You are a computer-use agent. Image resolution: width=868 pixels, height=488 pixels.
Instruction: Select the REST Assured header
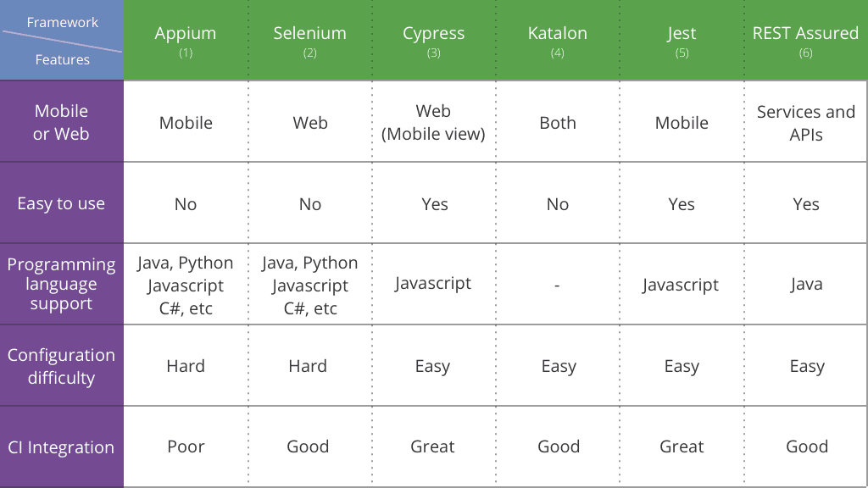[806, 40]
